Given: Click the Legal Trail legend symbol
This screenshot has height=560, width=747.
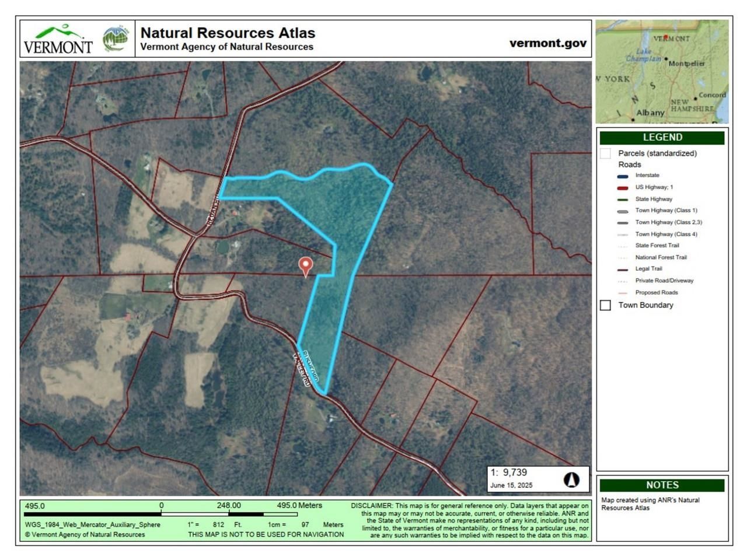Looking at the screenshot, I should [623, 269].
